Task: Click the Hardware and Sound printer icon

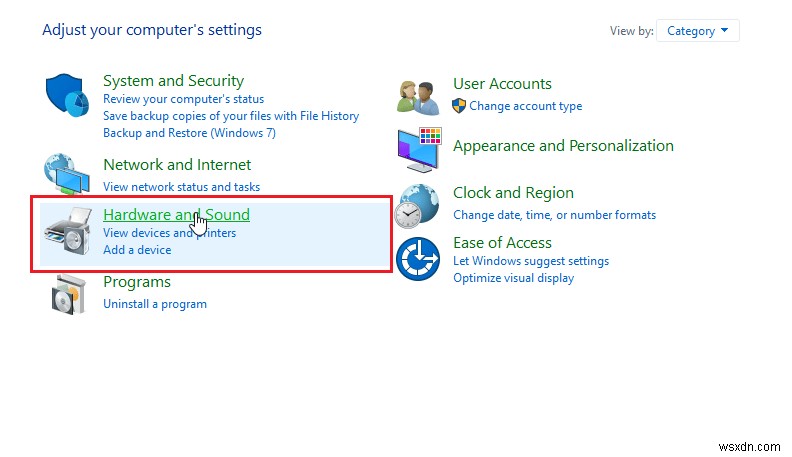Action: click(x=68, y=233)
